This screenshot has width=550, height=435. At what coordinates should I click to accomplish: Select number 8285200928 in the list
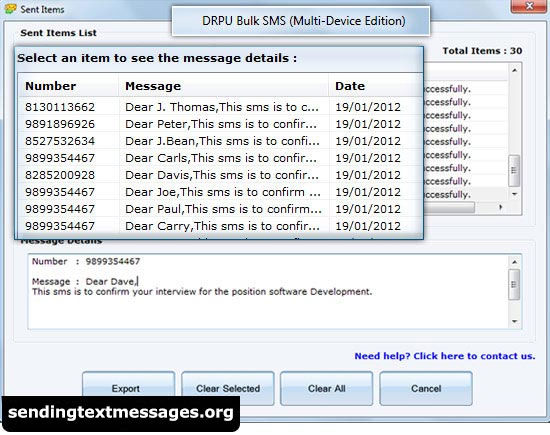pyautogui.click(x=60, y=175)
